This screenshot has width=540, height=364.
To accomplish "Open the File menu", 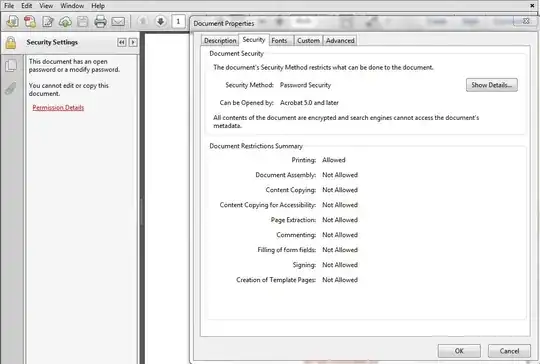I will 9,6.
